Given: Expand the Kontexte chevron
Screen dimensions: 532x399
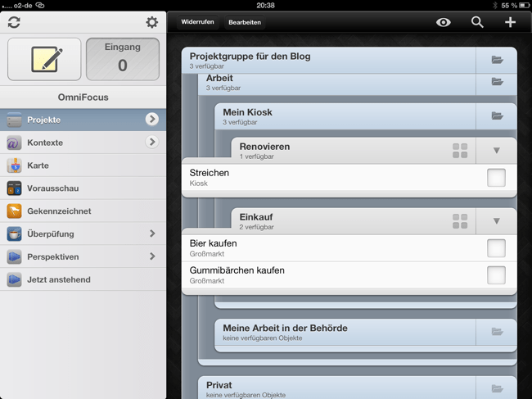Looking at the screenshot, I should point(152,143).
